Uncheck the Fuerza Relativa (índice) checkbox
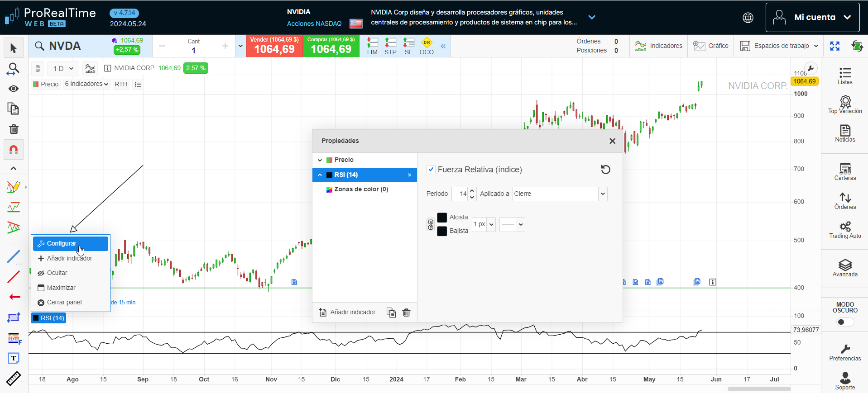The width and height of the screenshot is (868, 393). click(431, 170)
